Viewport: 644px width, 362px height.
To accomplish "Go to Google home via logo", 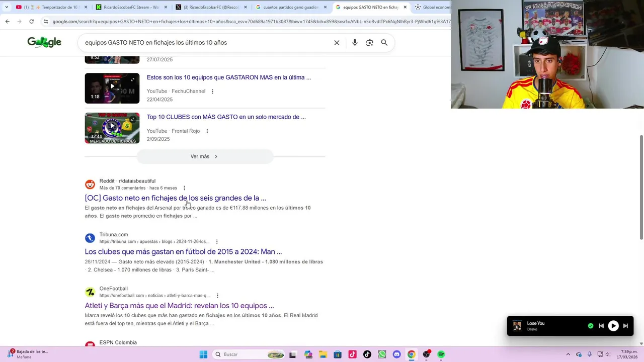I will [x=44, y=43].
